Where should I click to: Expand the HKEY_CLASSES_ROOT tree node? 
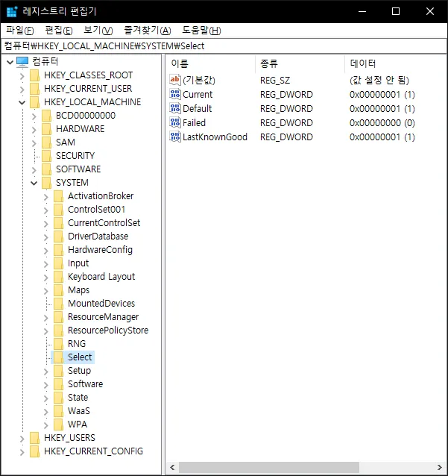click(22, 75)
